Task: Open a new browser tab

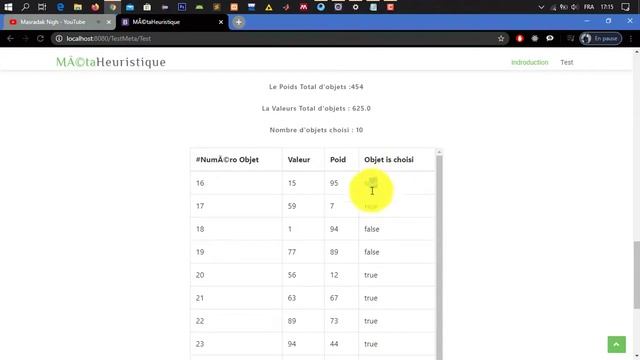Action: click(x=239, y=22)
